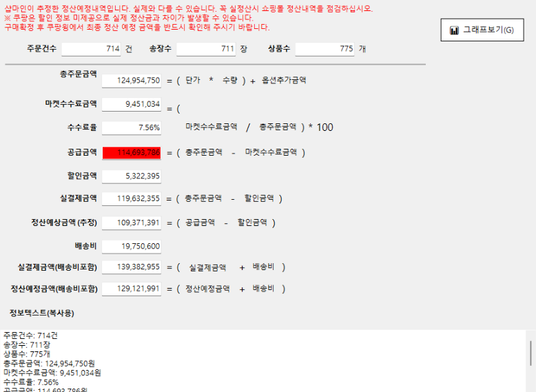The width and height of the screenshot is (536, 392).
Task: Click the 마켓수수료금액 field with 9,451,034
Action: click(132, 105)
